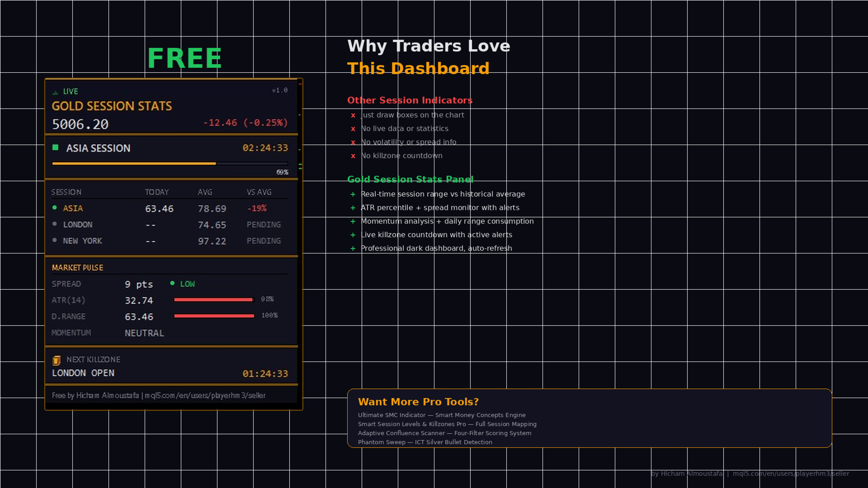
Task: Click the D.RANGE red consumption bar
Action: coord(214,316)
